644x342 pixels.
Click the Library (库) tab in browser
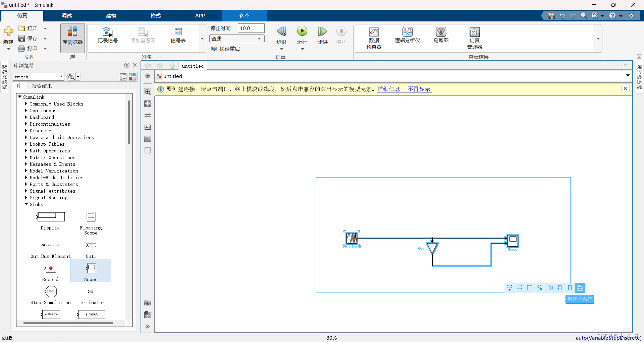[x=19, y=86]
